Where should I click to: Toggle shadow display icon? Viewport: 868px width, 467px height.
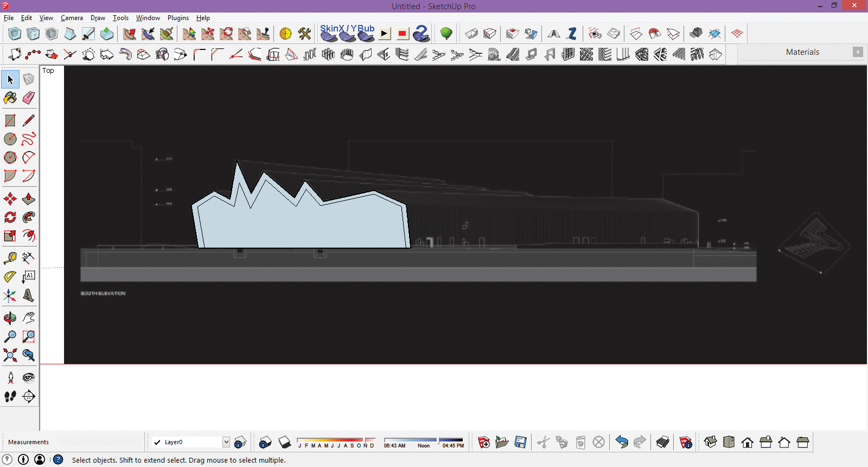point(284,443)
